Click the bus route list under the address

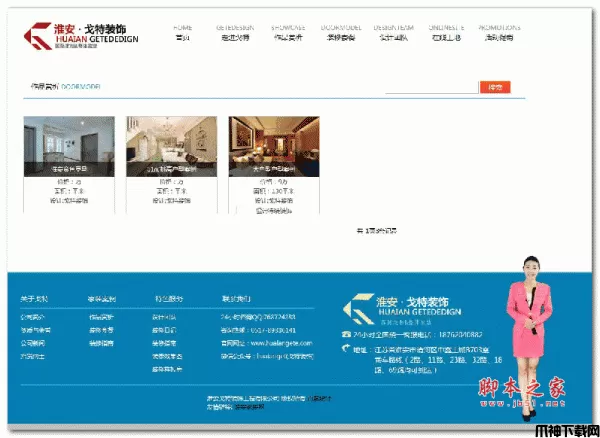[x=438, y=365]
